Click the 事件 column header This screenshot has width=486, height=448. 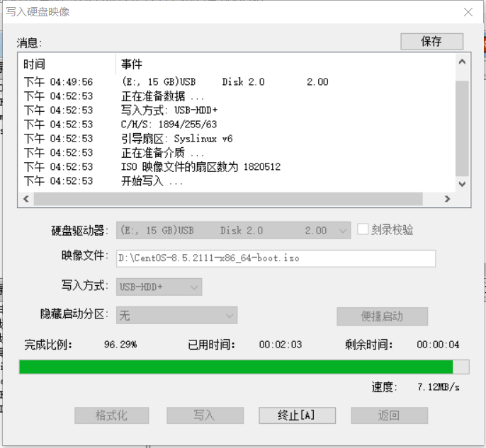[x=285, y=64]
